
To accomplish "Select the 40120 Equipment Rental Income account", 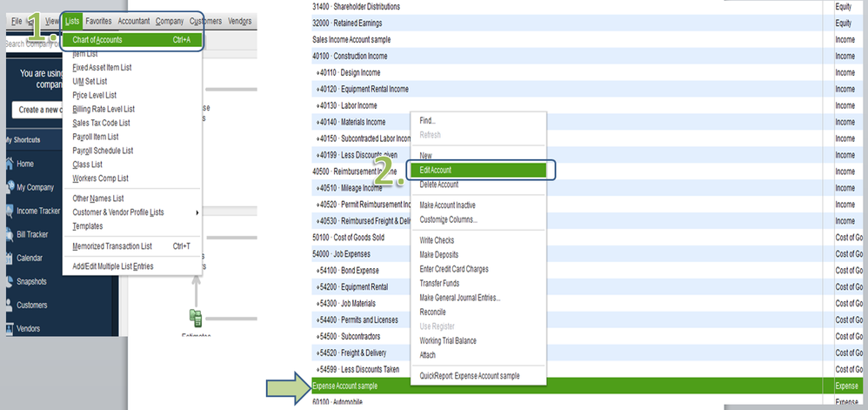I will click(x=586, y=89).
